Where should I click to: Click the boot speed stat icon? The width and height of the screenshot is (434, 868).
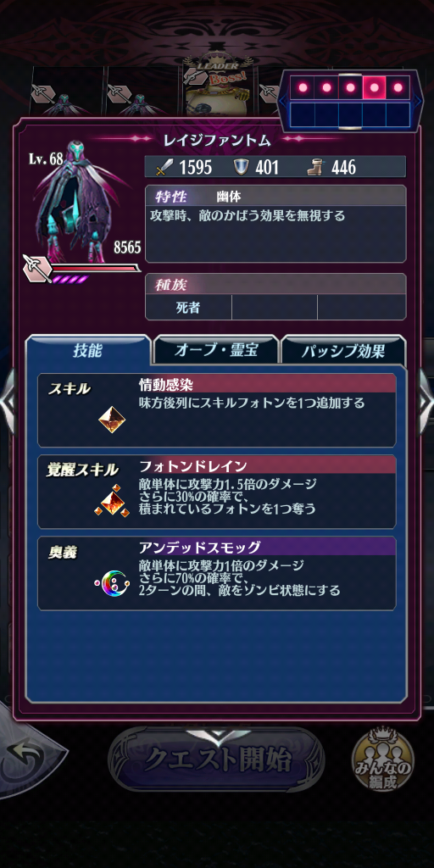[x=318, y=167]
